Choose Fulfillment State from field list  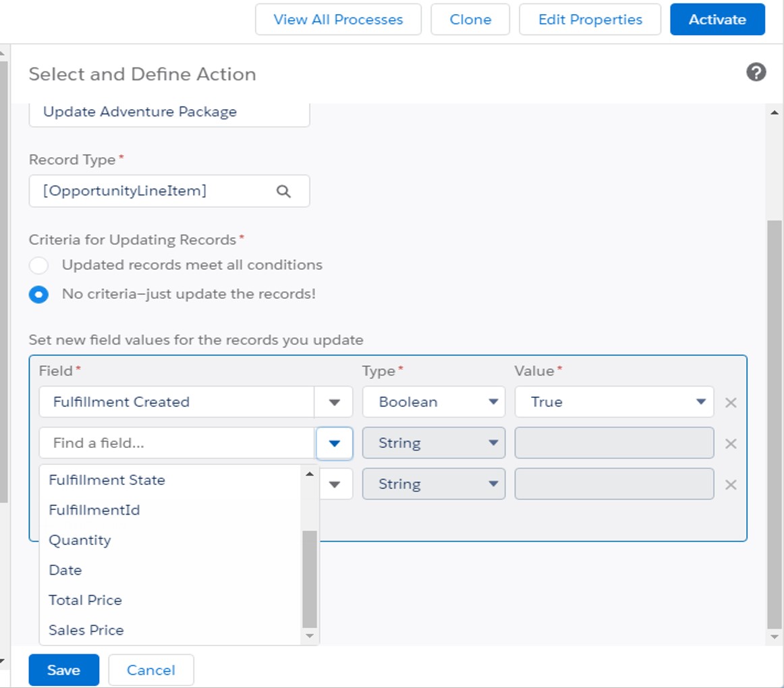point(107,480)
